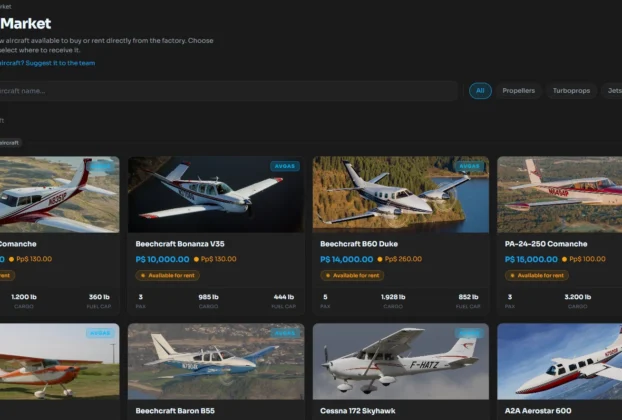Viewport: 622px width, 420px height.
Task: Click Available for rent badge on PA-24-250 Comanche
Action: coord(537,275)
